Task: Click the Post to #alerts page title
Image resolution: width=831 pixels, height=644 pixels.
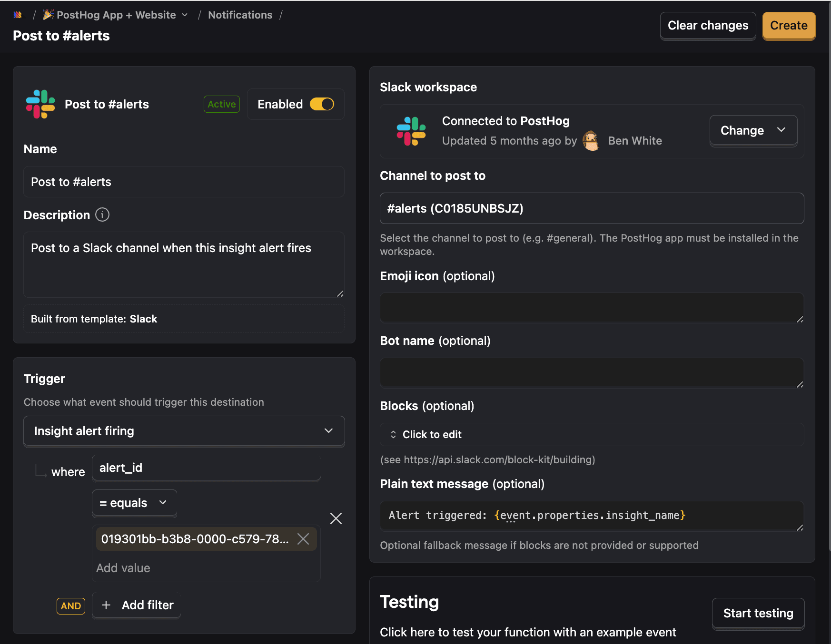Action: coord(61,36)
